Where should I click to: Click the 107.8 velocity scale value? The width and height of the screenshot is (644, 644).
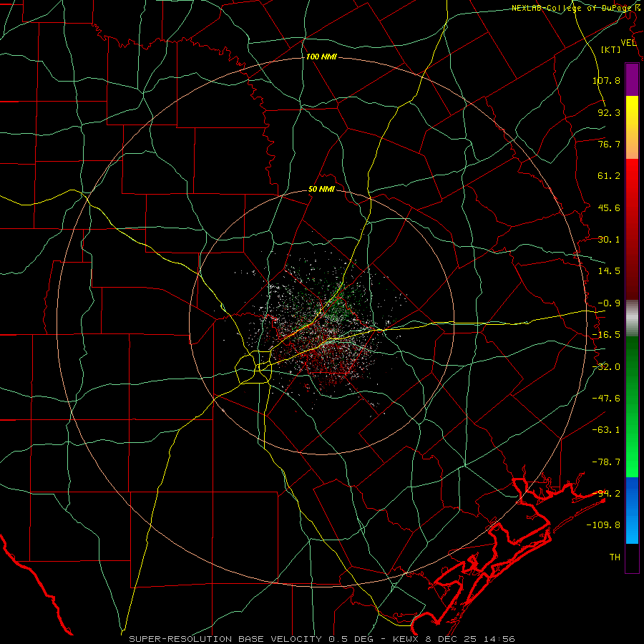point(606,80)
